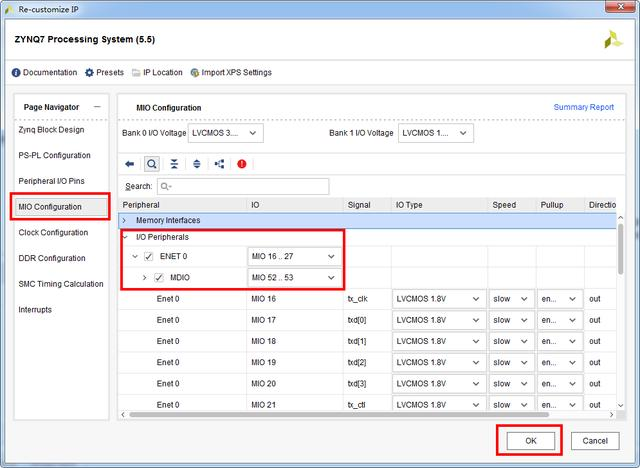Click the IO Type column header
The image size is (640, 468).
pos(439,205)
